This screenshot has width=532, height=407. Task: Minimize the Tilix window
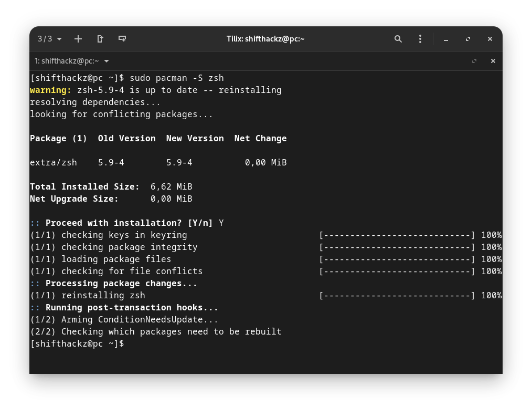click(x=445, y=39)
